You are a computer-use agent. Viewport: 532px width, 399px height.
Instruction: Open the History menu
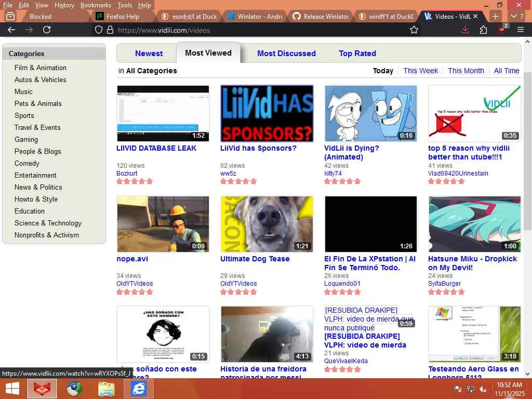(x=64, y=5)
